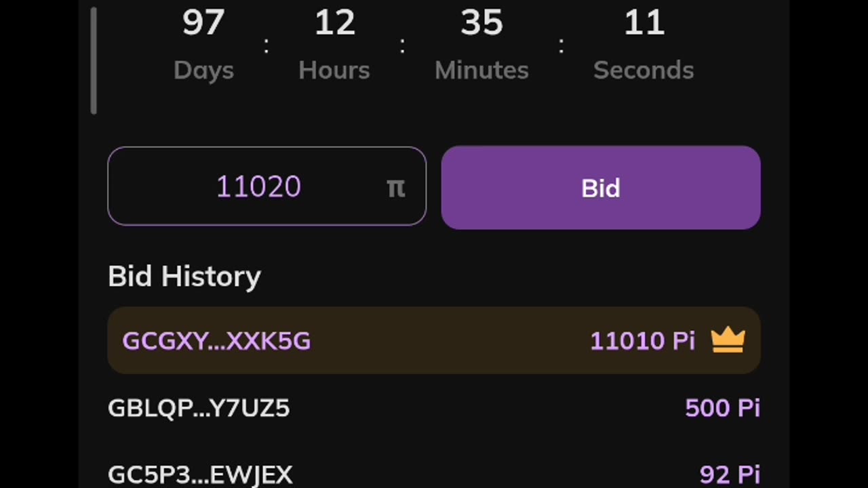Focus the bid amount field showing 11020
The height and width of the screenshot is (488, 868).
267,186
